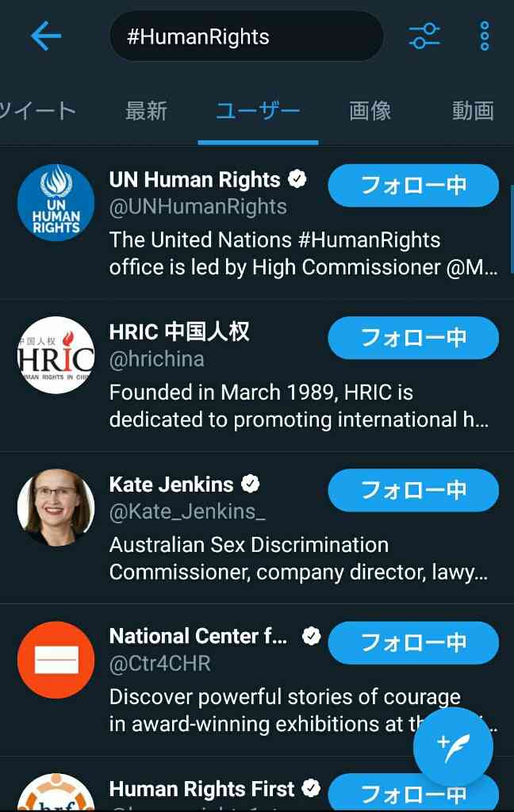This screenshot has height=812, width=514.
Task: Tap the compose tweet feather button
Action: pos(453,747)
